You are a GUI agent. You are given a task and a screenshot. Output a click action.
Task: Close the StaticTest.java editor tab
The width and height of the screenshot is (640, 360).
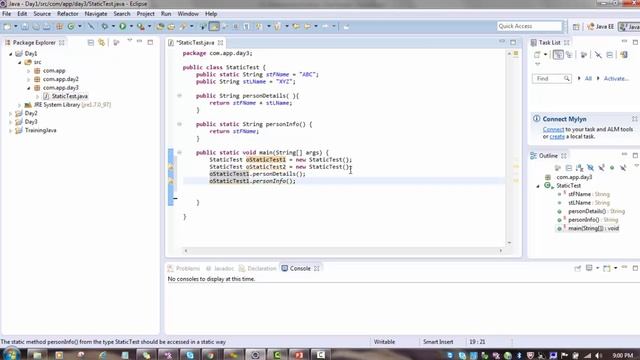(x=220, y=42)
